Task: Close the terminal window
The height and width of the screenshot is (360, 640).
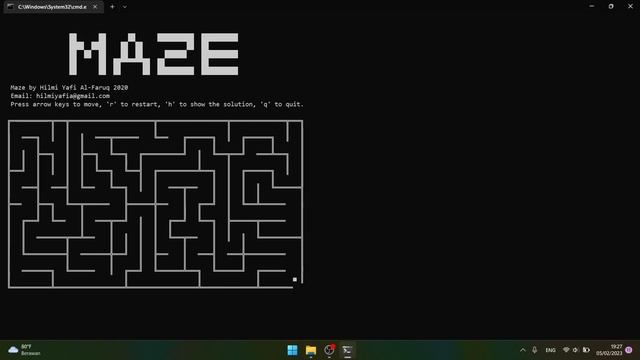Action: (630, 6)
